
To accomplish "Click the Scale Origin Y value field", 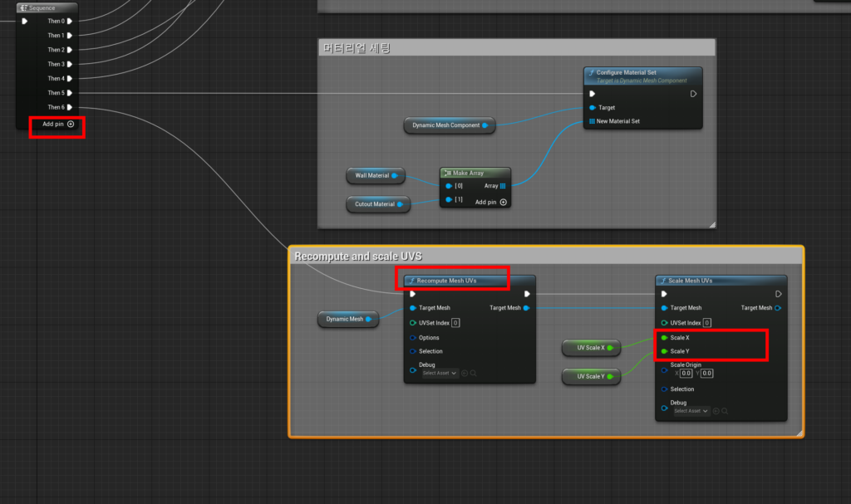I will pos(708,374).
